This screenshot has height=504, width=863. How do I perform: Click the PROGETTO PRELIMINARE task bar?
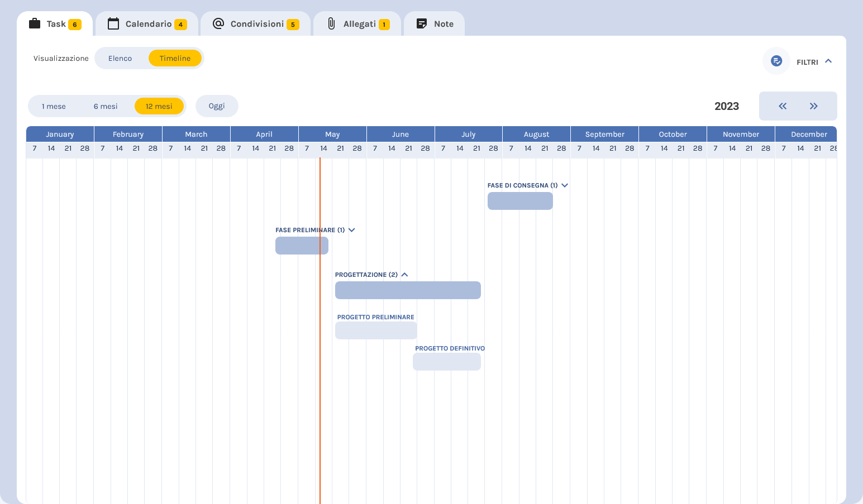pos(376,330)
